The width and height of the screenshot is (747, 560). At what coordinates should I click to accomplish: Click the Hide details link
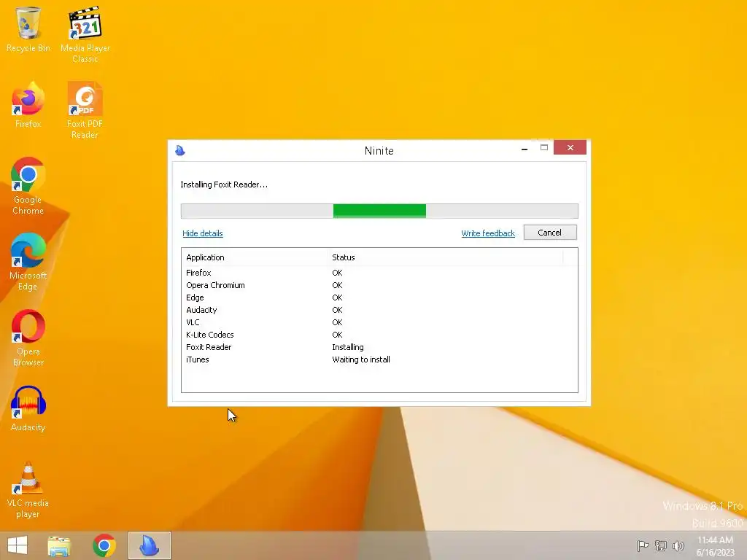click(x=203, y=233)
